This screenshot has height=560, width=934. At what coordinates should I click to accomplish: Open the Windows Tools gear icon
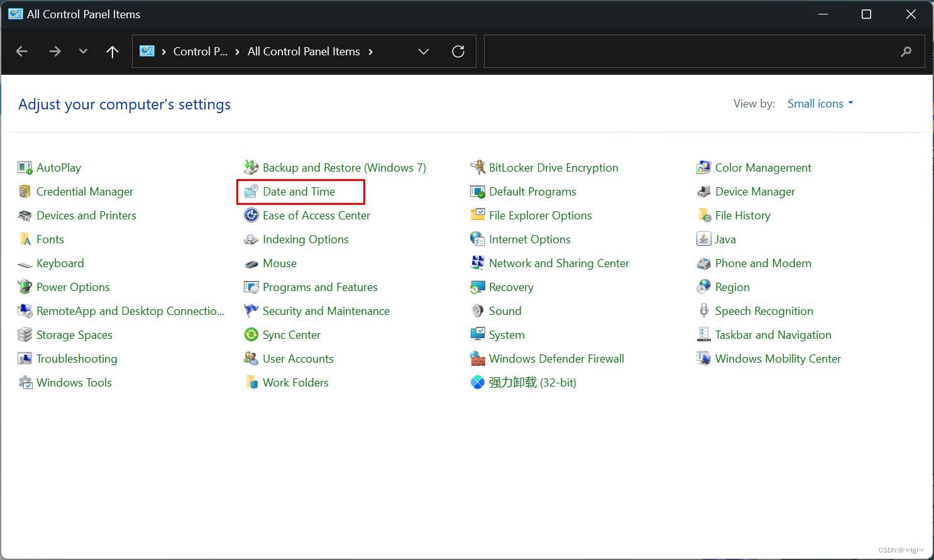point(25,383)
